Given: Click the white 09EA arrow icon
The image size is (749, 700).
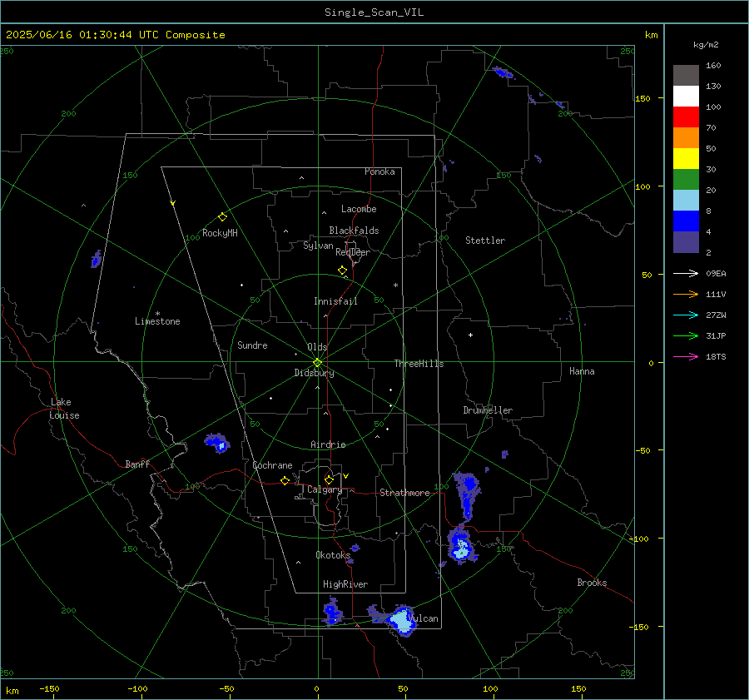Looking at the screenshot, I should pyautogui.click(x=686, y=273).
